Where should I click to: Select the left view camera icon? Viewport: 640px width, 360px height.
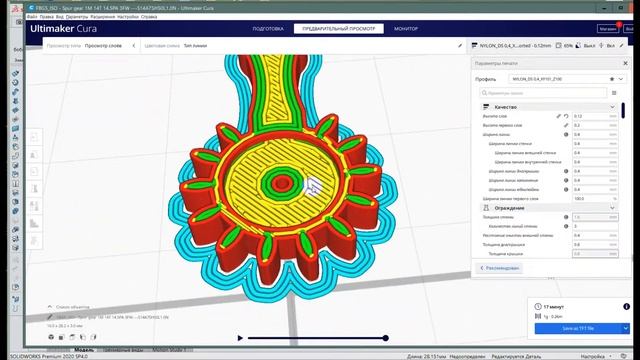pos(83,337)
